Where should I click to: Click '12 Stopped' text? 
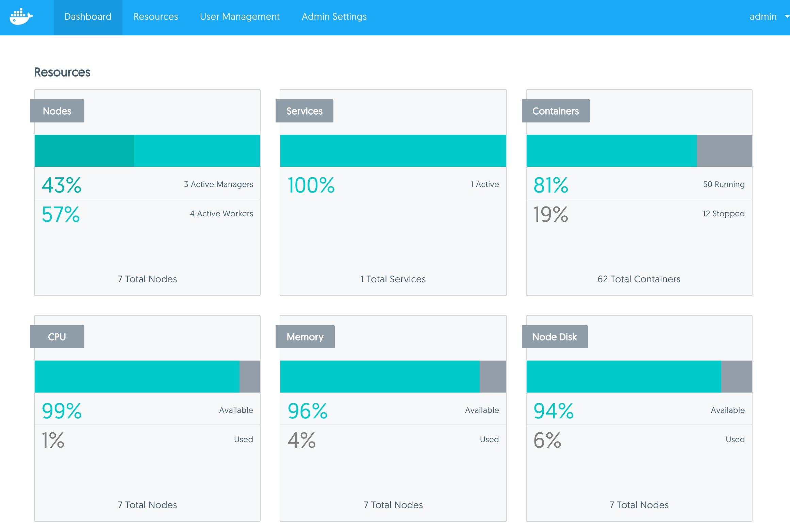click(x=724, y=214)
